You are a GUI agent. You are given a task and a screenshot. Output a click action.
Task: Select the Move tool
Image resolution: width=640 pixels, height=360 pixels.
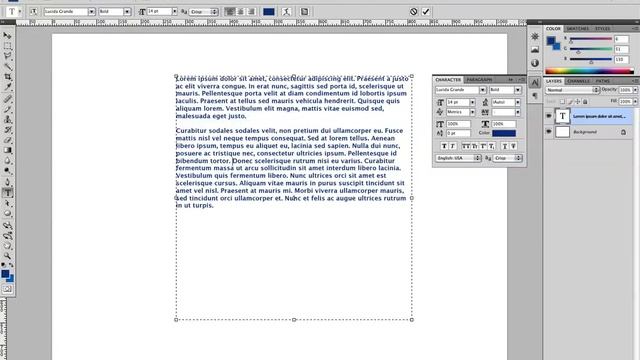coord(7,36)
